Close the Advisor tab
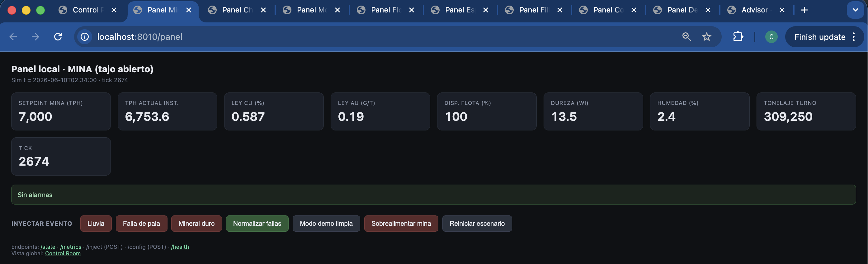This screenshot has width=868, height=264. point(782,10)
